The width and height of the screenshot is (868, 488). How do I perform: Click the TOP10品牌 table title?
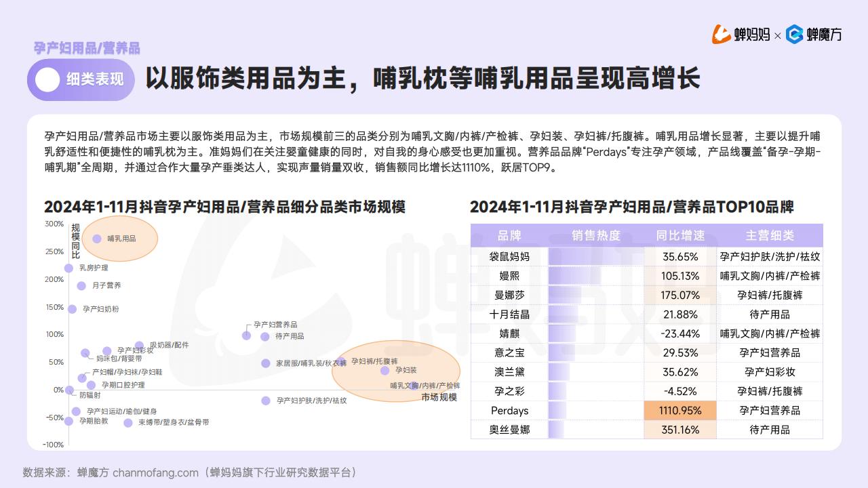pos(631,207)
